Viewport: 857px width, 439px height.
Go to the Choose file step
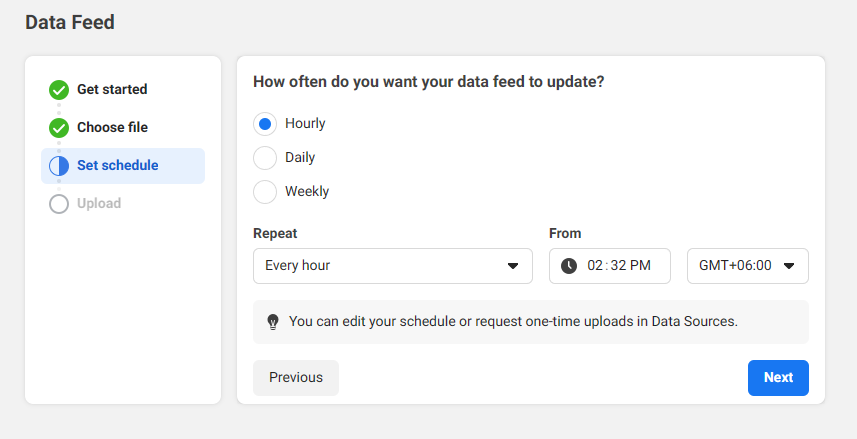(112, 128)
